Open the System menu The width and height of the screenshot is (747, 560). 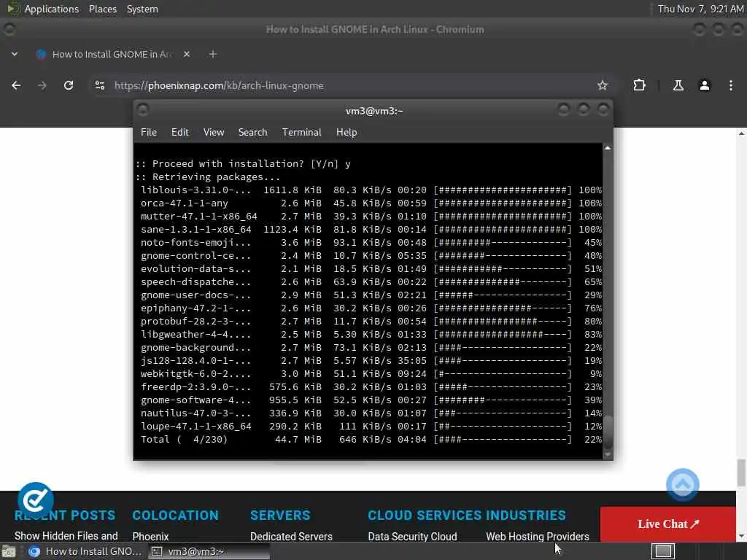pyautogui.click(x=142, y=9)
